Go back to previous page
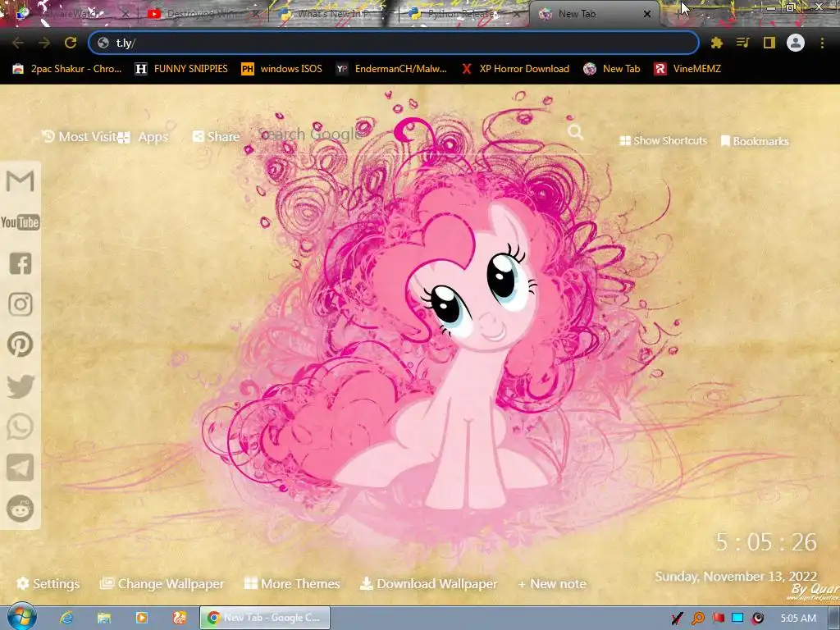 tap(18, 43)
